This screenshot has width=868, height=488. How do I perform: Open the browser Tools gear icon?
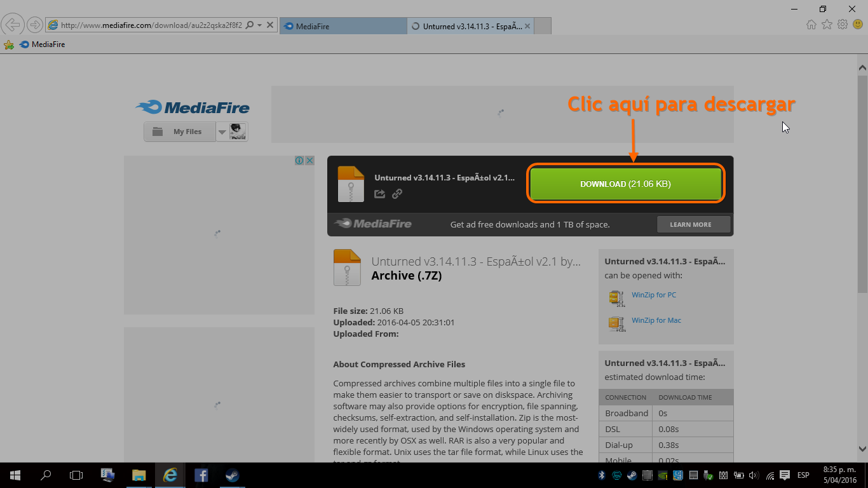coord(843,25)
